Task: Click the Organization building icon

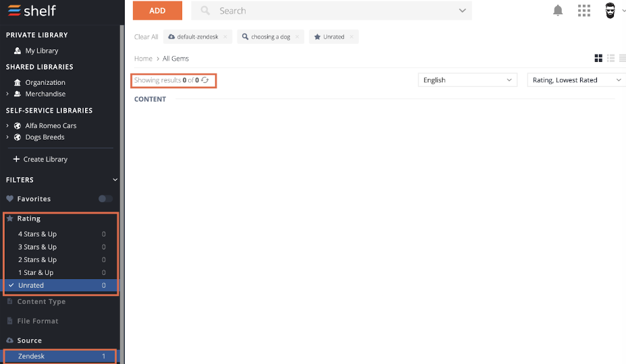Action: click(x=17, y=83)
